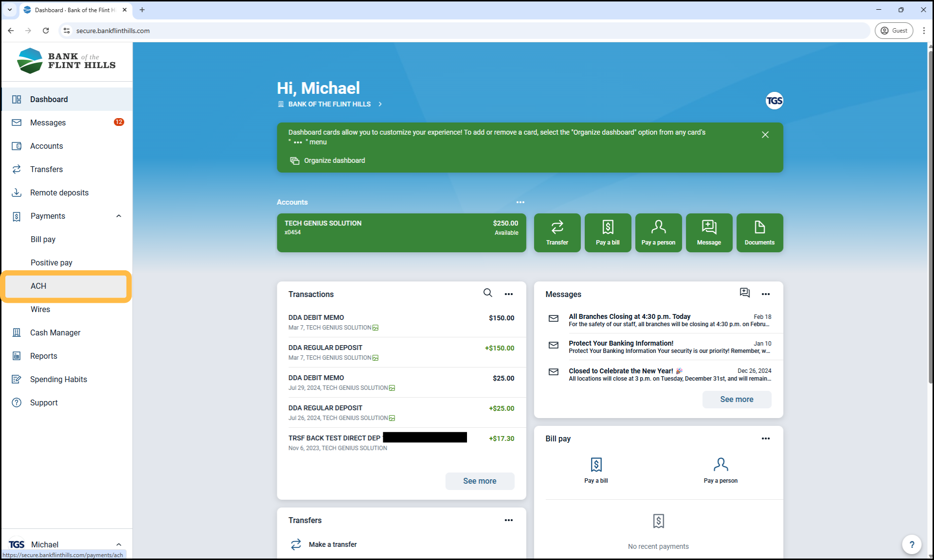Click the compose message icon in Messages card
Image resolution: width=934 pixels, height=560 pixels.
tap(744, 293)
